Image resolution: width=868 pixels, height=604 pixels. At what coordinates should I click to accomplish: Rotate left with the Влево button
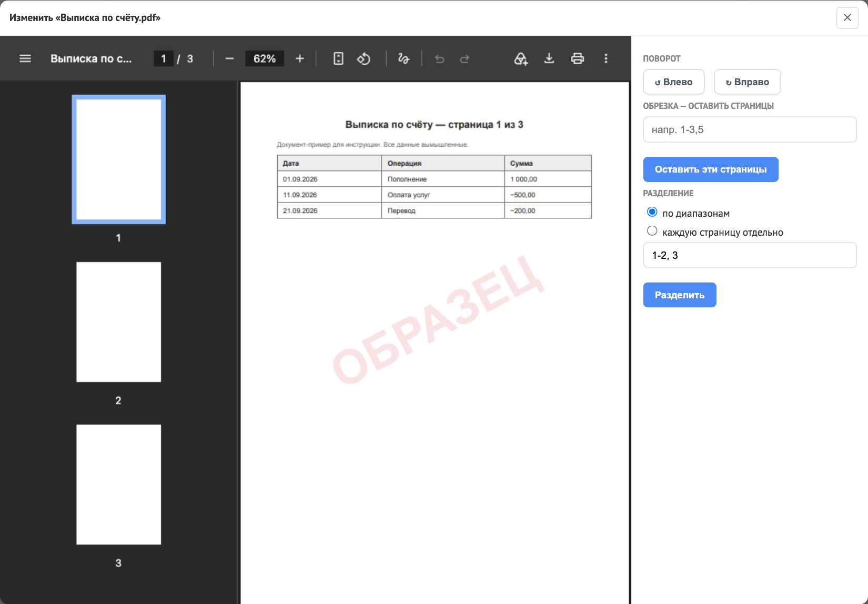(674, 82)
